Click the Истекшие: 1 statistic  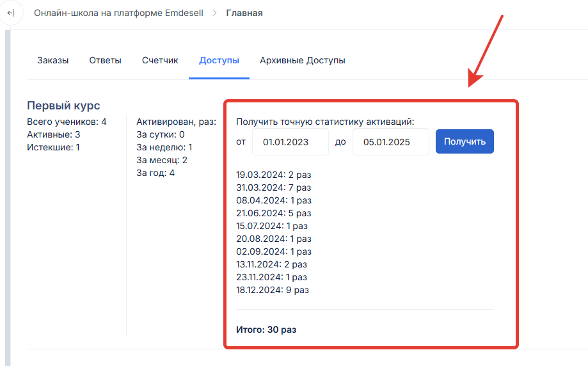coord(53,147)
